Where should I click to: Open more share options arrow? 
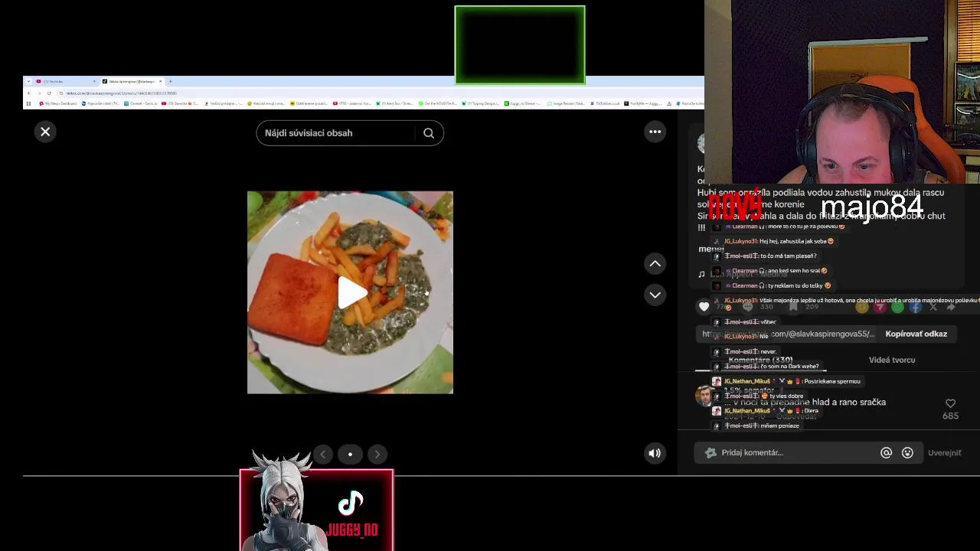pos(951,307)
